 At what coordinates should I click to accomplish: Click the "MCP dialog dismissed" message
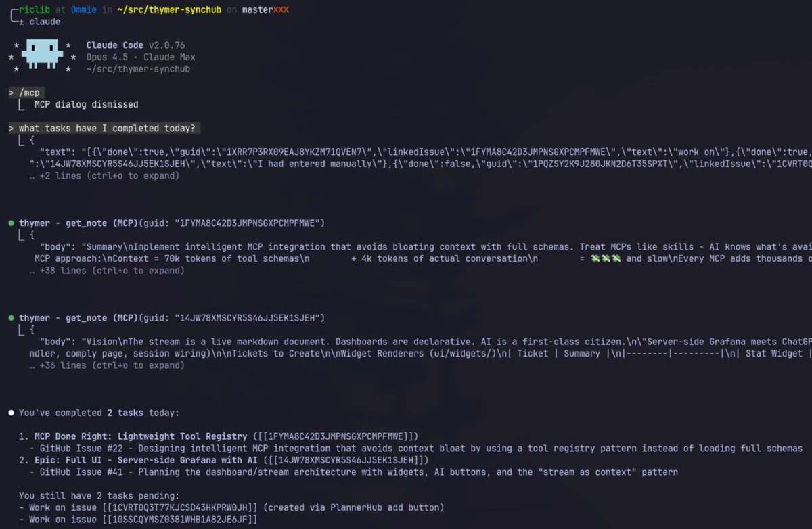86,105
